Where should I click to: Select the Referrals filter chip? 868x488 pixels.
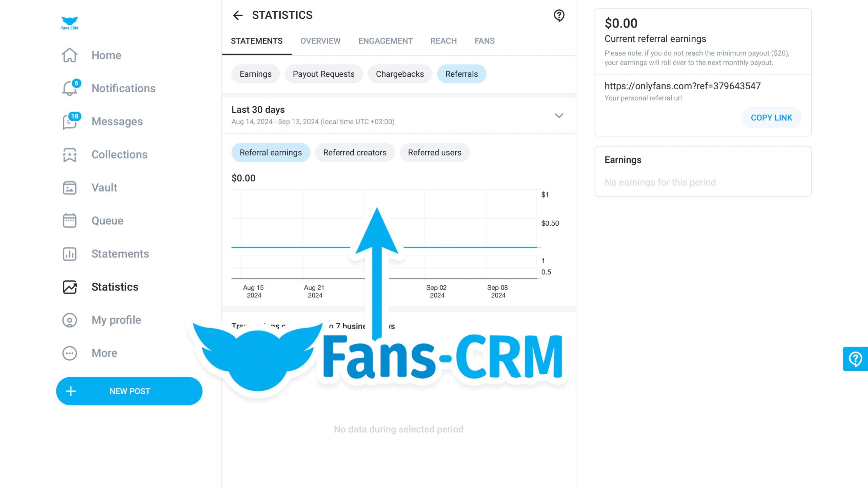coord(461,74)
